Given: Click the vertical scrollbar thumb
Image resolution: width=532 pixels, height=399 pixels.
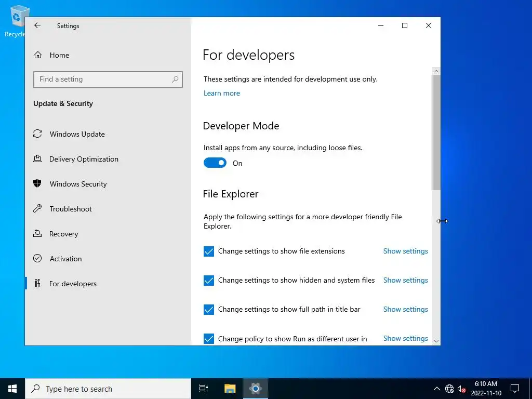Looking at the screenshot, I should 436,132.
